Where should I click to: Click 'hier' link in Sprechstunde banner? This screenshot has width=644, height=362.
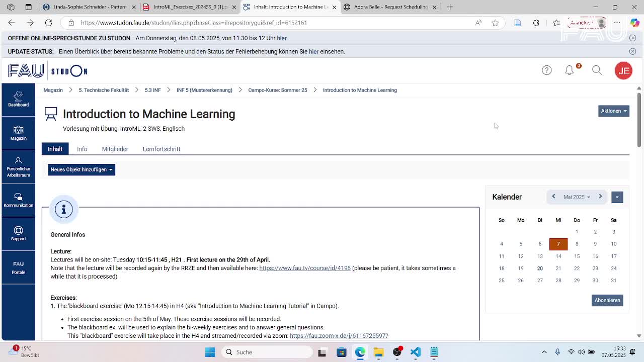282,38
